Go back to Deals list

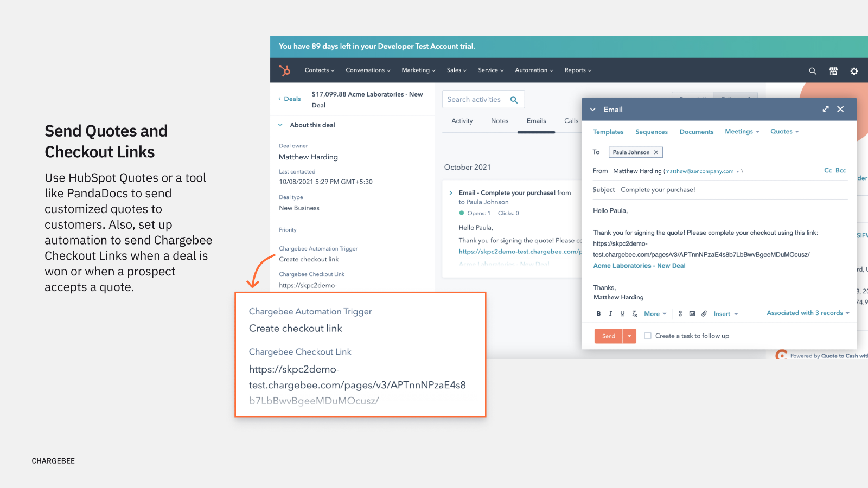(290, 99)
